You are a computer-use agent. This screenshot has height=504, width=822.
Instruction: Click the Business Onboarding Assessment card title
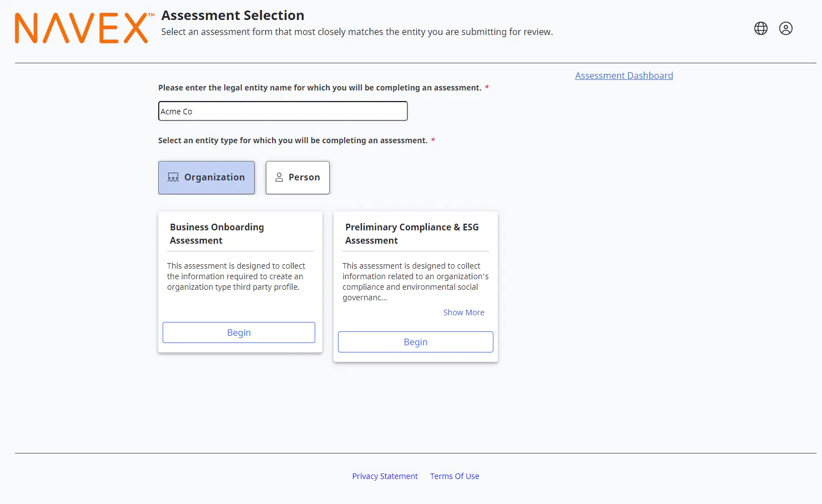[x=216, y=234]
